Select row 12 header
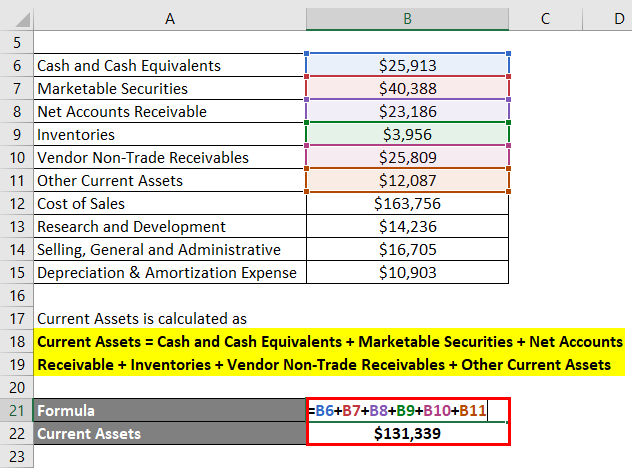The image size is (632, 468). click(x=17, y=203)
